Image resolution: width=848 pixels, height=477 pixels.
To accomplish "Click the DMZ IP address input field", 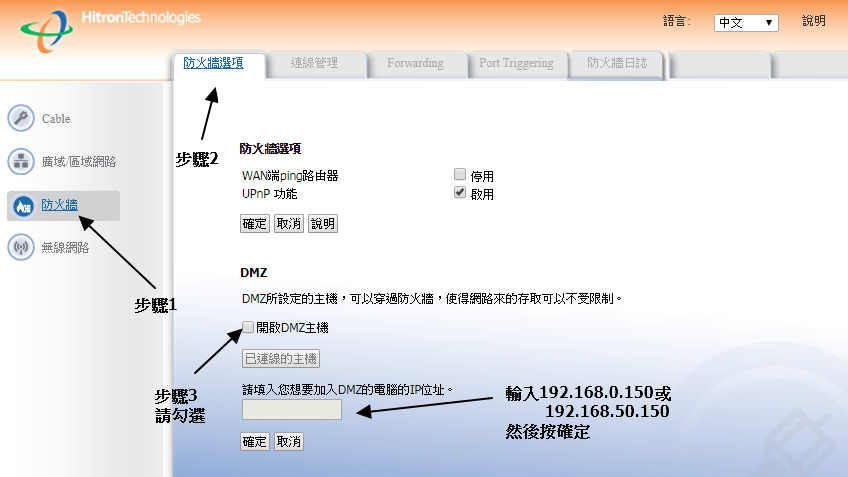I will coord(292,410).
